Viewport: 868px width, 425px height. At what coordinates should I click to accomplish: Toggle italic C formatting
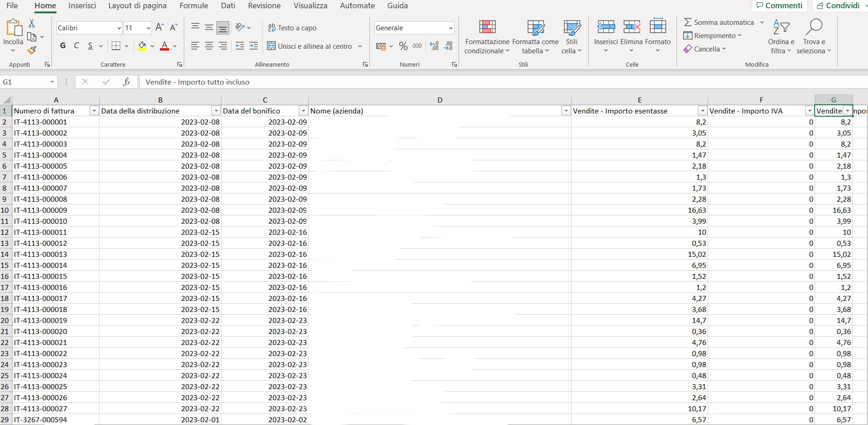77,46
